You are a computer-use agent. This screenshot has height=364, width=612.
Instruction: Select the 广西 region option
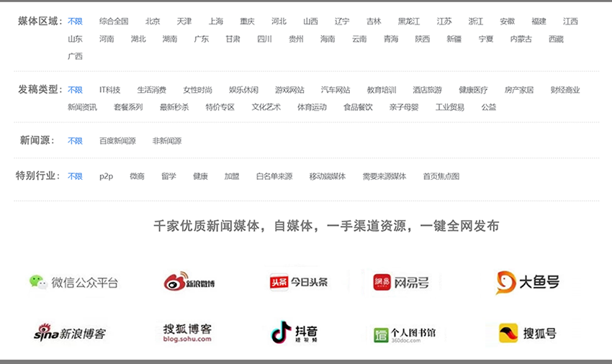click(75, 56)
